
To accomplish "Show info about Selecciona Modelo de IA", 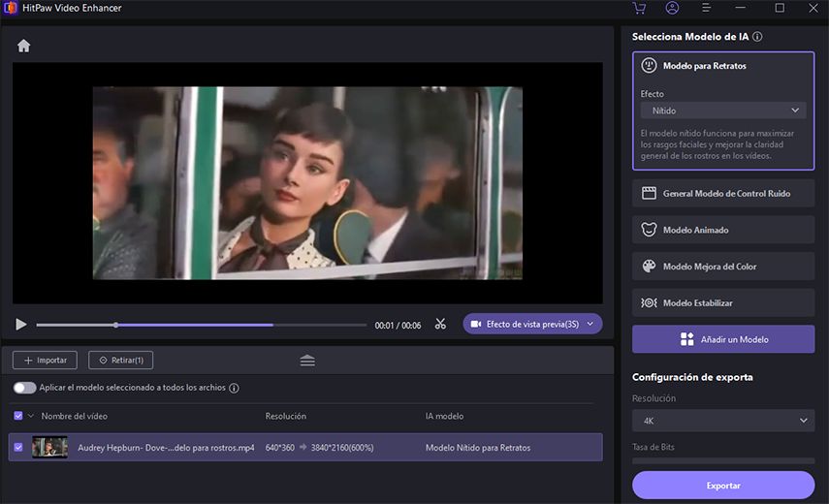I will click(757, 37).
